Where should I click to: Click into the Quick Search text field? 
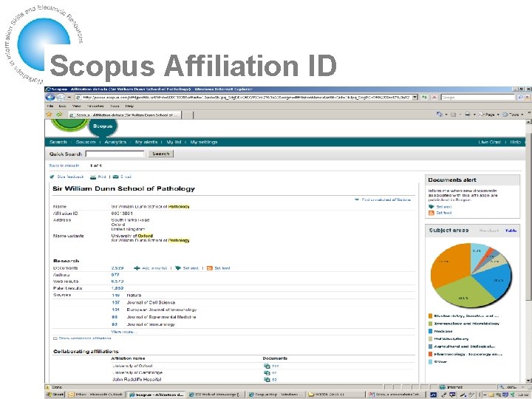tap(115, 154)
